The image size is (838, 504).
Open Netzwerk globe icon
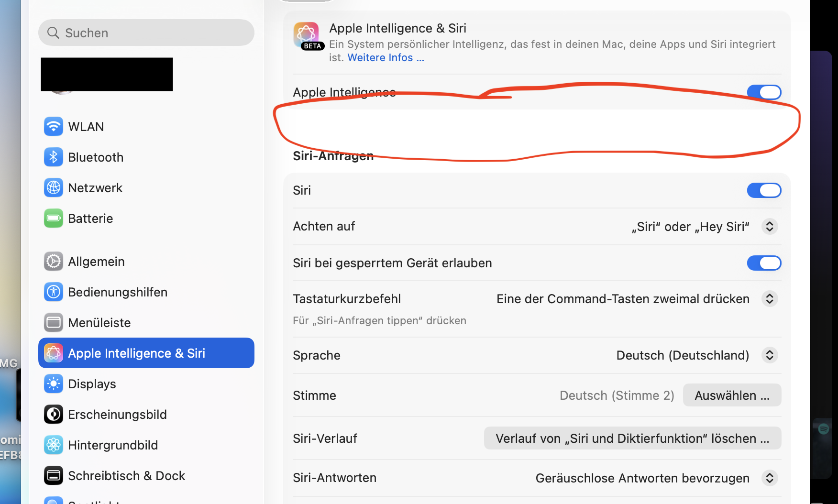[54, 188]
